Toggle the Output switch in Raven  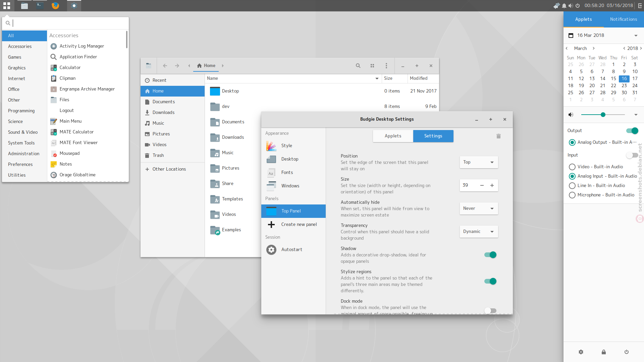click(632, 131)
